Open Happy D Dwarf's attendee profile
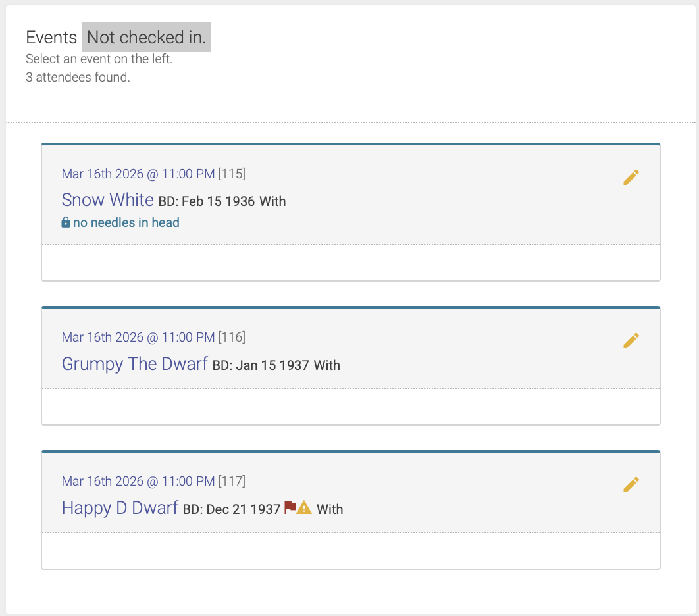 coord(120,508)
